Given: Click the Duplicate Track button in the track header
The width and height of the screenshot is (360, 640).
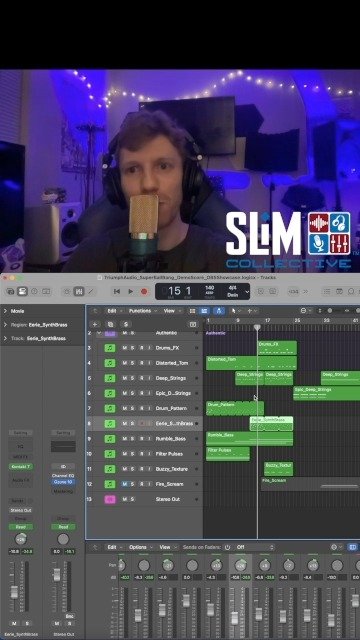Looking at the screenshot, I should 110,324.
